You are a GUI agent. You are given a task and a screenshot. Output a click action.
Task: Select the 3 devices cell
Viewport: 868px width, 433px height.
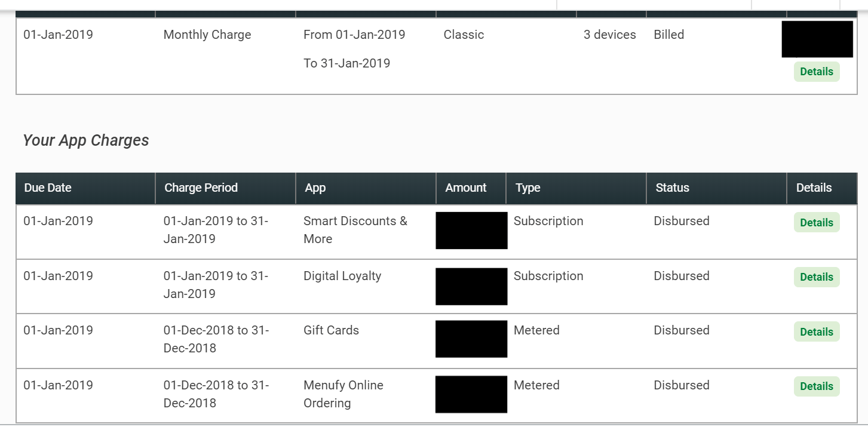pyautogui.click(x=609, y=35)
